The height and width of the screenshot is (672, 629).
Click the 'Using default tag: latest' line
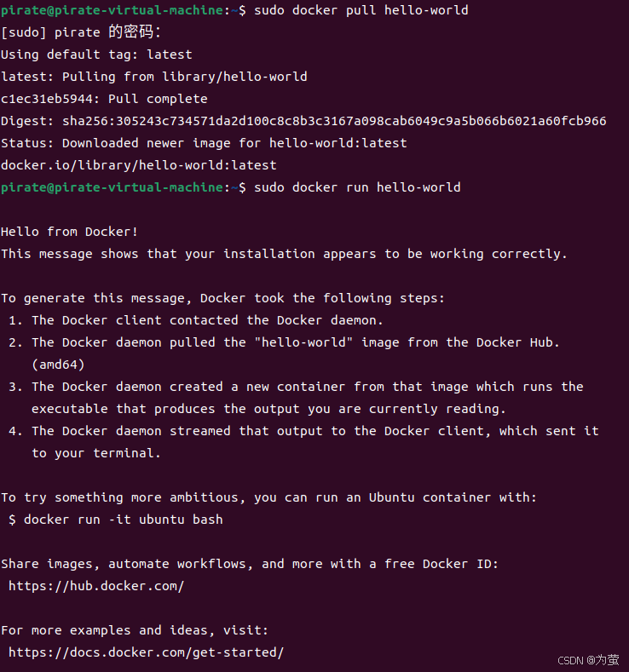(96, 55)
